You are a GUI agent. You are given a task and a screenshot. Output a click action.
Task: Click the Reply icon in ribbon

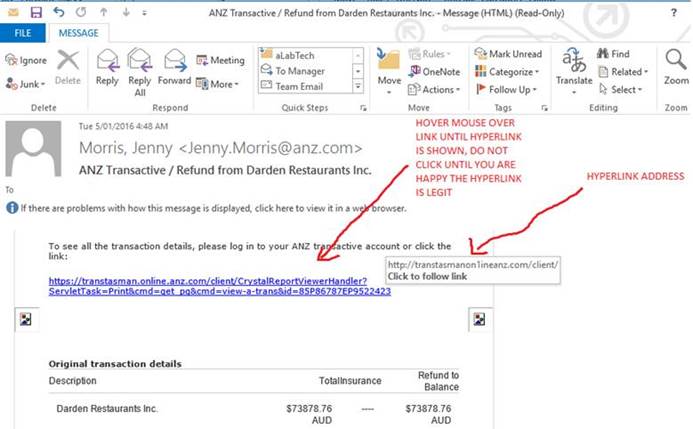click(107, 67)
